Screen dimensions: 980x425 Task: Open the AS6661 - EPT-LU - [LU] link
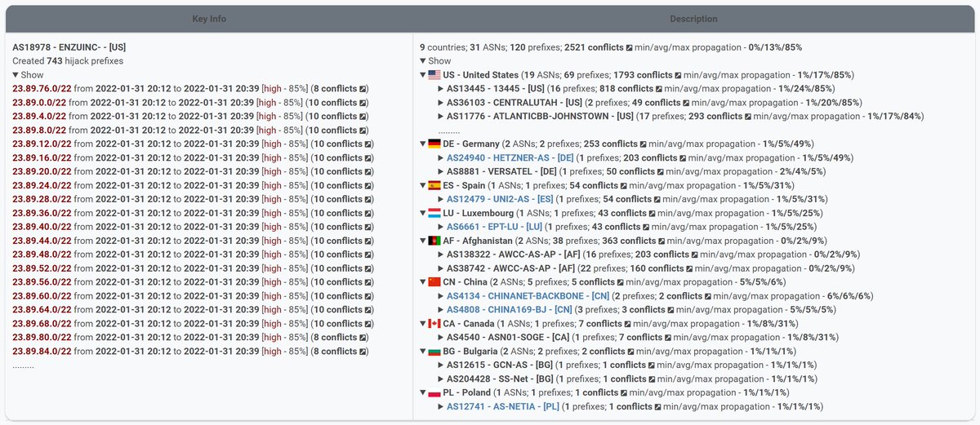[494, 228]
